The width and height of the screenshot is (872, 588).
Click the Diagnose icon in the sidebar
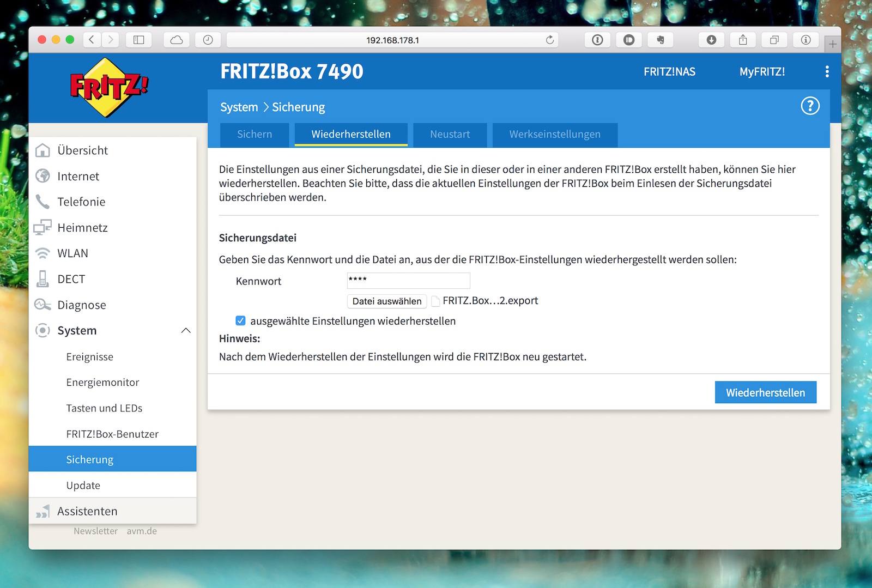(43, 305)
